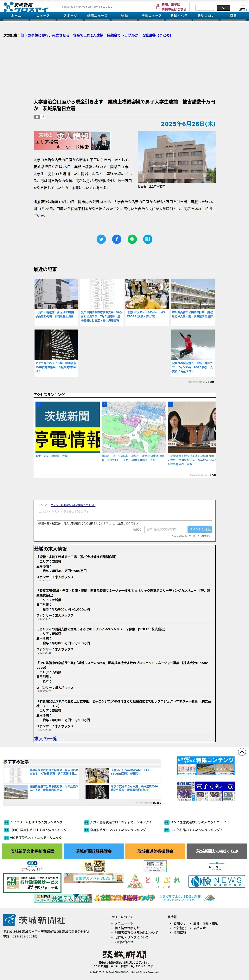
Task: Go to スポーツ tab
Action: click(70, 16)
